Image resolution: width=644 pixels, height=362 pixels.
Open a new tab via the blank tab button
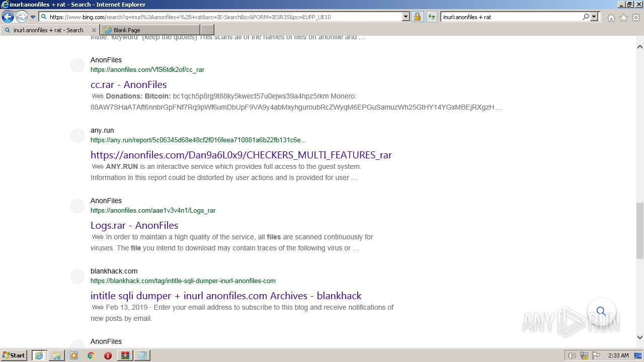point(207,30)
